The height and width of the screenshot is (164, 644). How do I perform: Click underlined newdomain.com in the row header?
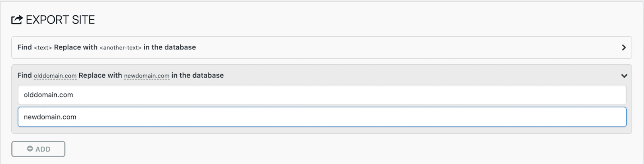coord(147,76)
